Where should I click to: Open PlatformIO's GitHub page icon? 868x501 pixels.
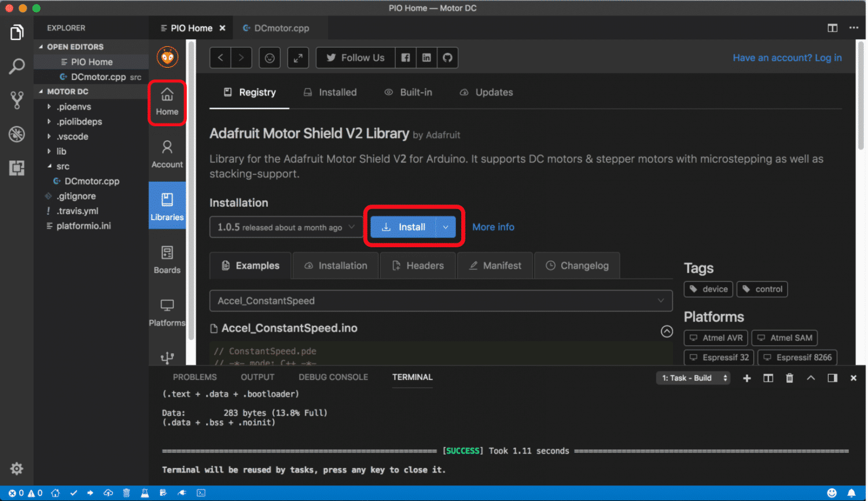pyautogui.click(x=447, y=58)
